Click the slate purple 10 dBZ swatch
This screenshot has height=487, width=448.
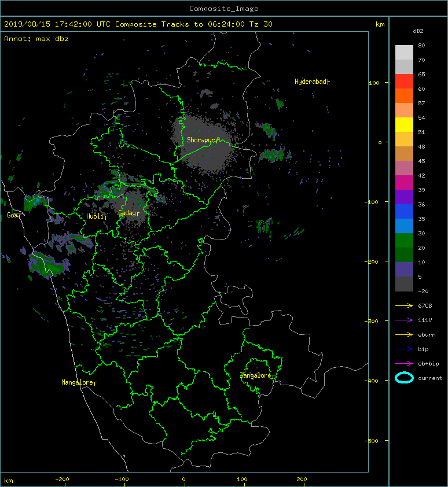point(404,270)
